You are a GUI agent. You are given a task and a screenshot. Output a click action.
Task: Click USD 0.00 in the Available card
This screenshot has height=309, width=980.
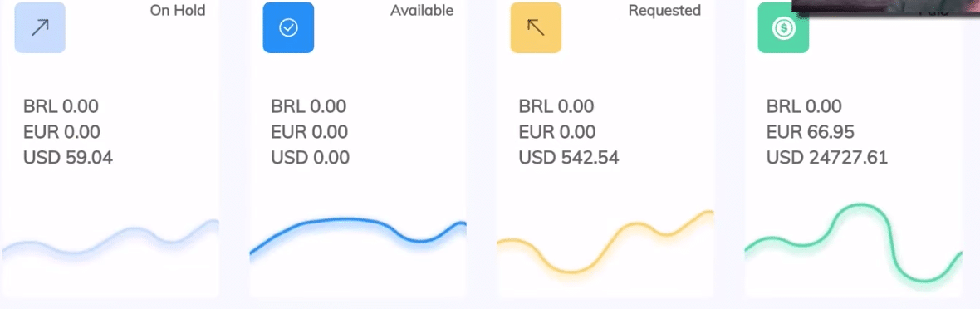tap(310, 158)
